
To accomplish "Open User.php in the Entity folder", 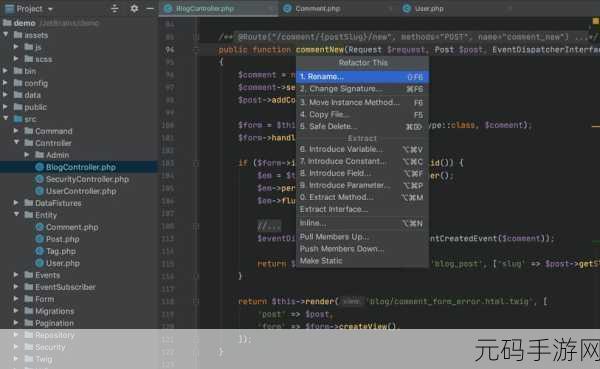I will (62, 263).
